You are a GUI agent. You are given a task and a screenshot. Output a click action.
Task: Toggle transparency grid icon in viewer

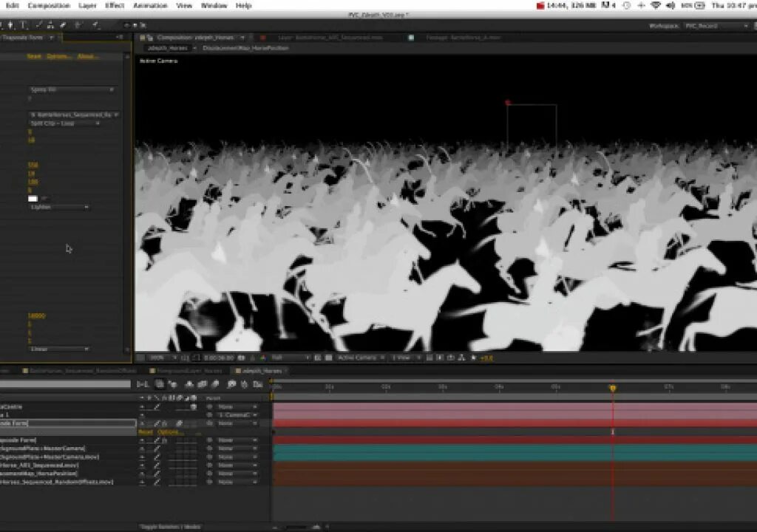point(329,358)
